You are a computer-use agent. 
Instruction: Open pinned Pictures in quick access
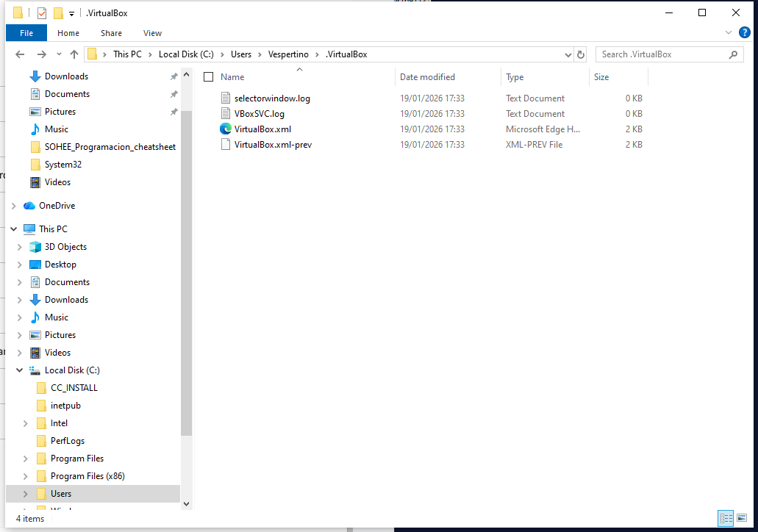coord(60,112)
